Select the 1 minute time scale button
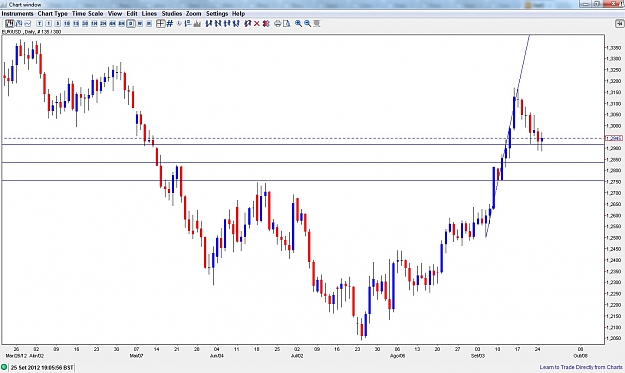The image size is (625, 373). coord(48,24)
